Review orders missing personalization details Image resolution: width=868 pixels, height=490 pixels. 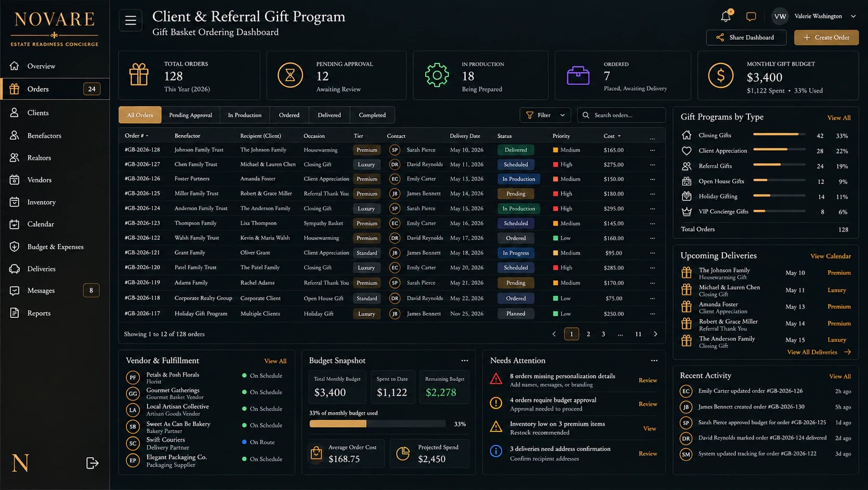[x=648, y=380]
